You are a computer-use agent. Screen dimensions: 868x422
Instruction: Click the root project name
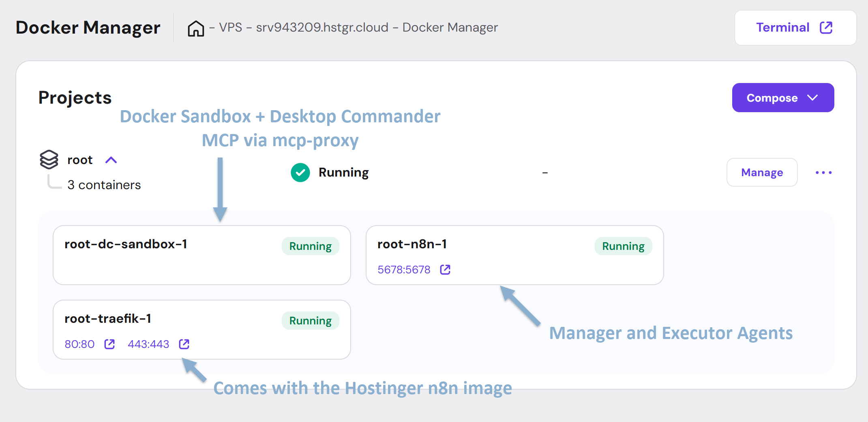[x=80, y=160]
